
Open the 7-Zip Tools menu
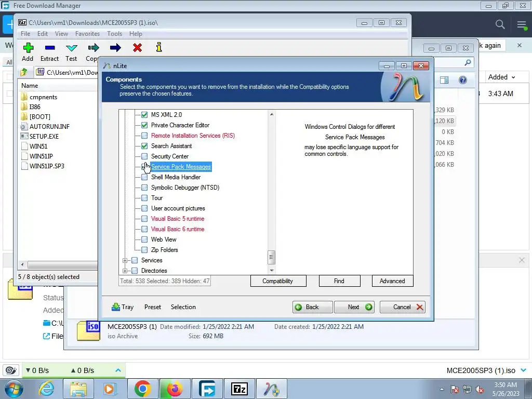click(x=114, y=34)
